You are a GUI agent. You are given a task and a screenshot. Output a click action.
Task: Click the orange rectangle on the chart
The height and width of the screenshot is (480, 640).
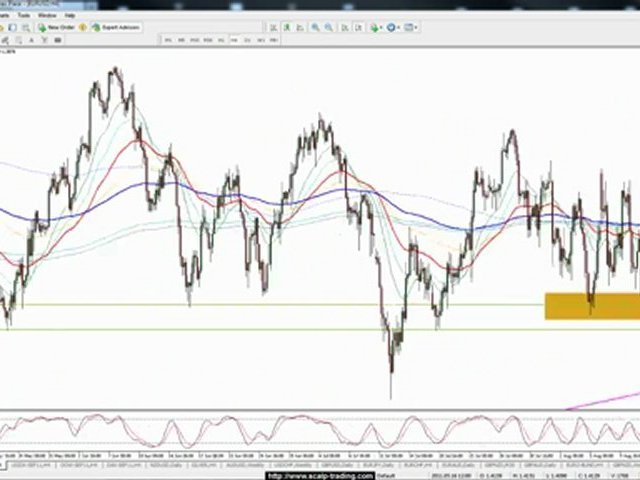click(x=591, y=305)
